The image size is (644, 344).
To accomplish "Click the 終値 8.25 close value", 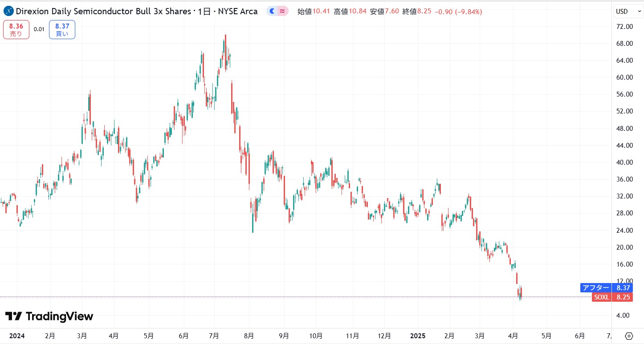I will (416, 12).
